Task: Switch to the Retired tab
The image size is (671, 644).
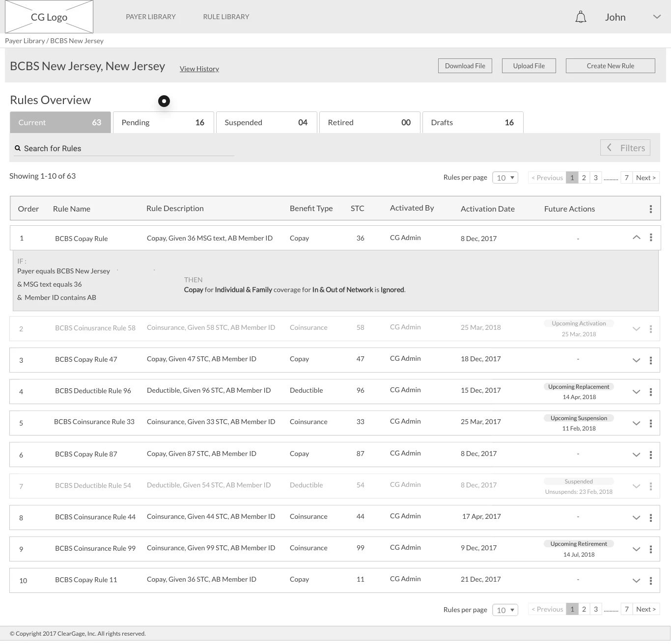Action: (x=370, y=122)
